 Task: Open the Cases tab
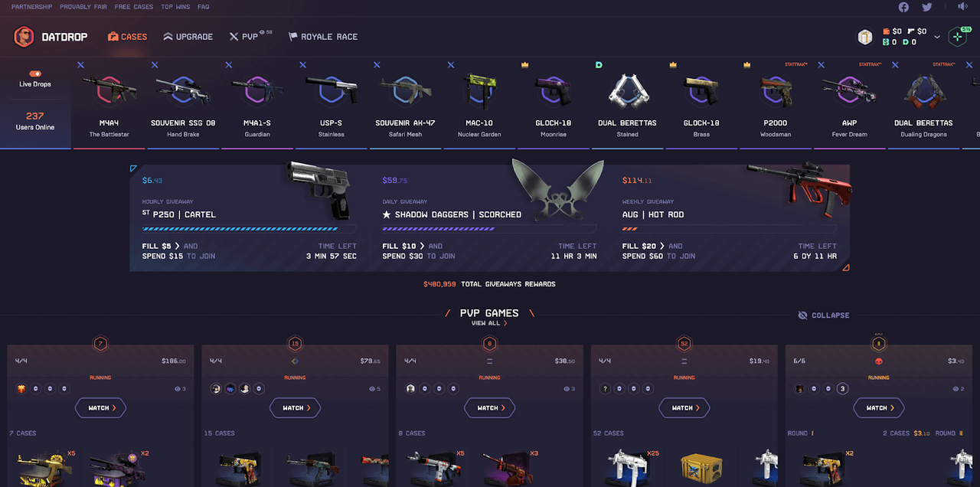(x=127, y=37)
